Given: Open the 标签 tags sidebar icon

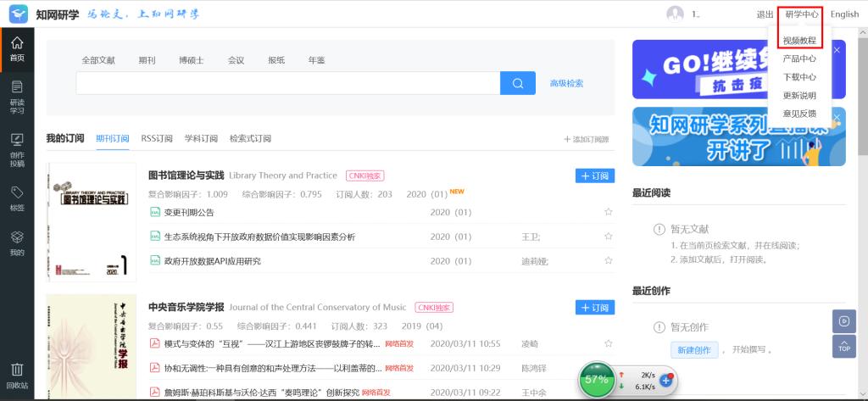Looking at the screenshot, I should coord(17,198).
